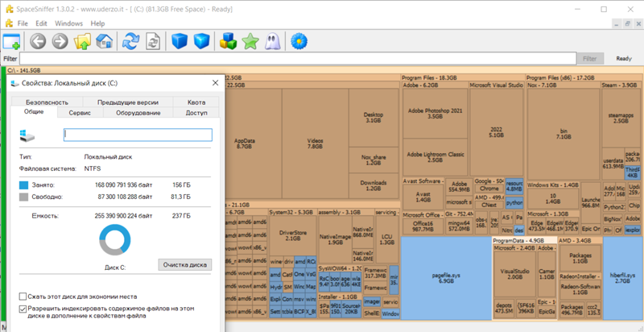Click the colored blocks file classes icon

pyautogui.click(x=229, y=42)
